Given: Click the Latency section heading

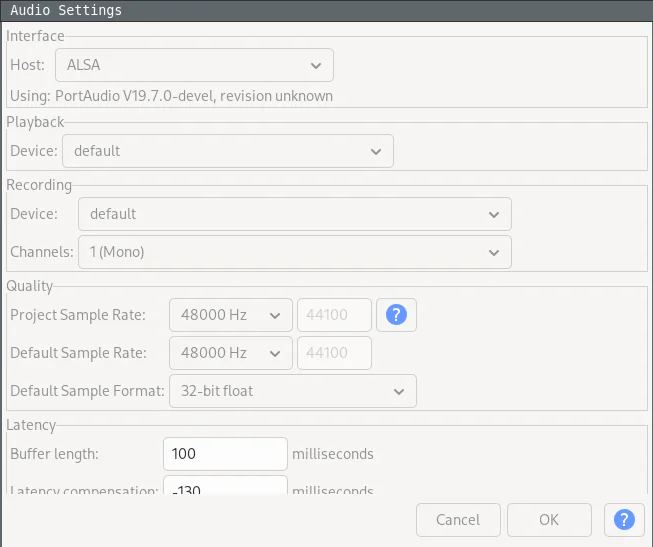Looking at the screenshot, I should [31, 425].
